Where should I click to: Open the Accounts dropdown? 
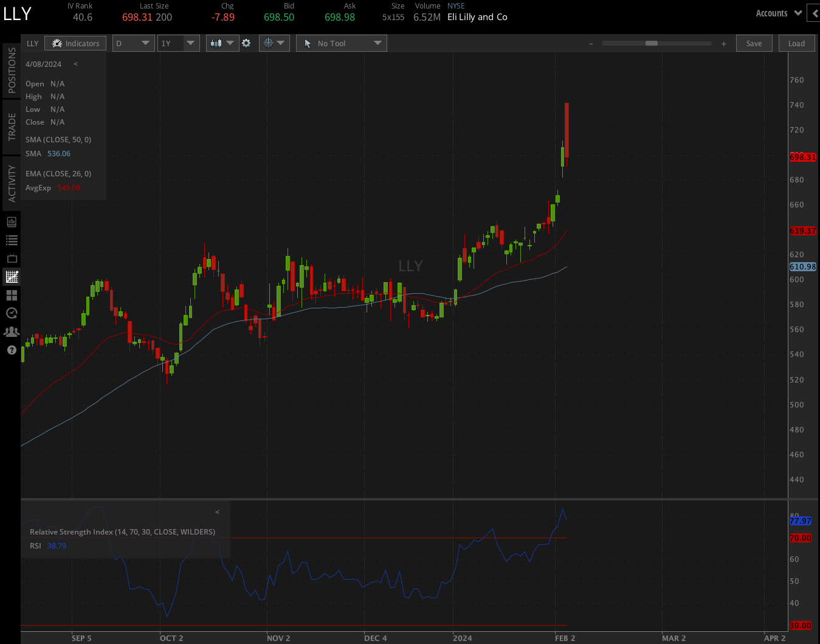click(x=777, y=13)
